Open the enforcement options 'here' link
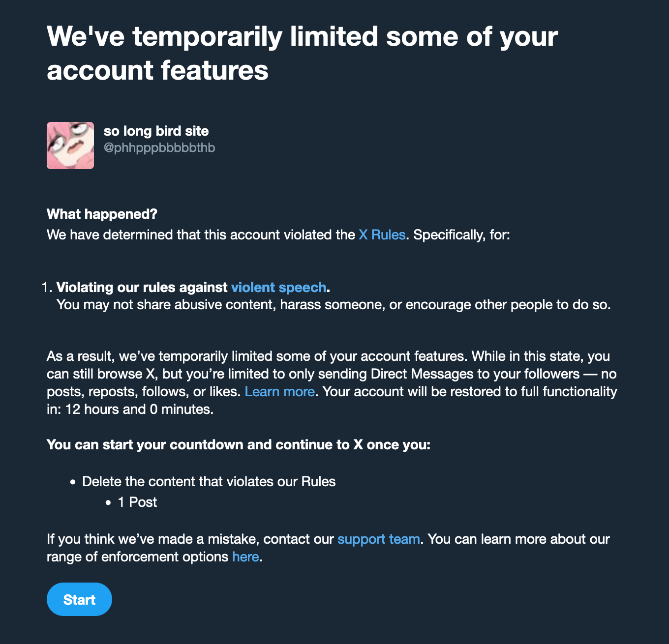 (245, 556)
